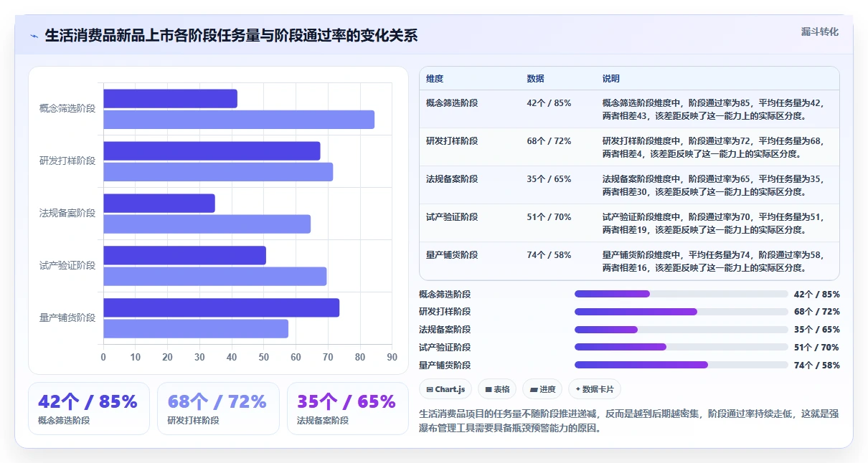This screenshot has width=868, height=463.
Task: Click the 研发打样阶段 label in the progress list
Action: point(445,312)
